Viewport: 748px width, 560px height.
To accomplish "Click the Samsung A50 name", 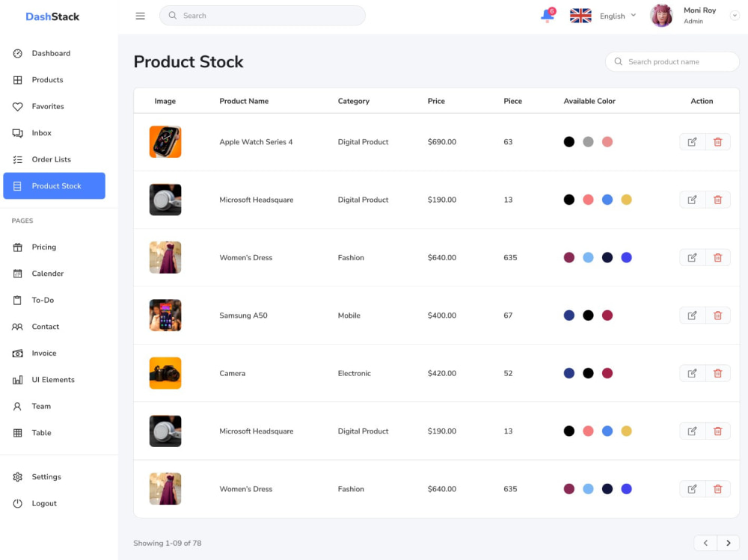I will [243, 316].
